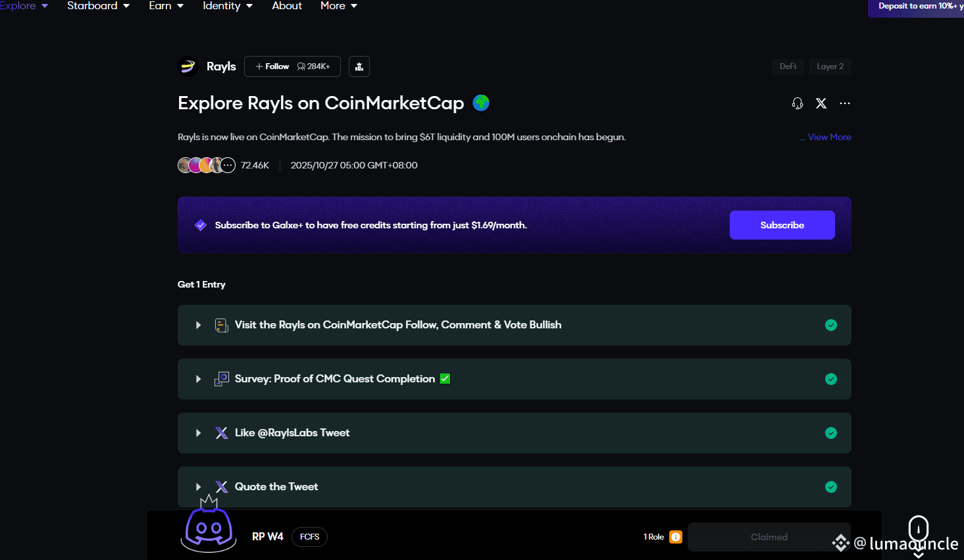The height and width of the screenshot is (560, 964).
Task: Click the completion check on the Survey task
Action: pos(830,379)
